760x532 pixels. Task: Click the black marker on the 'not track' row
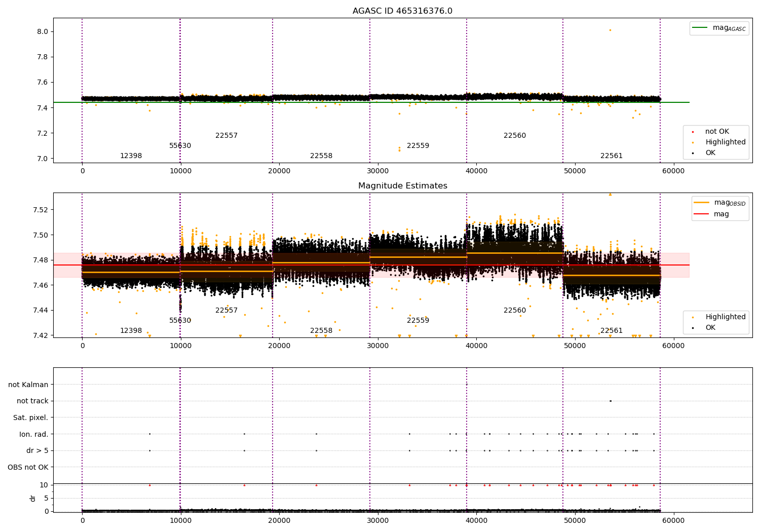coord(610,401)
